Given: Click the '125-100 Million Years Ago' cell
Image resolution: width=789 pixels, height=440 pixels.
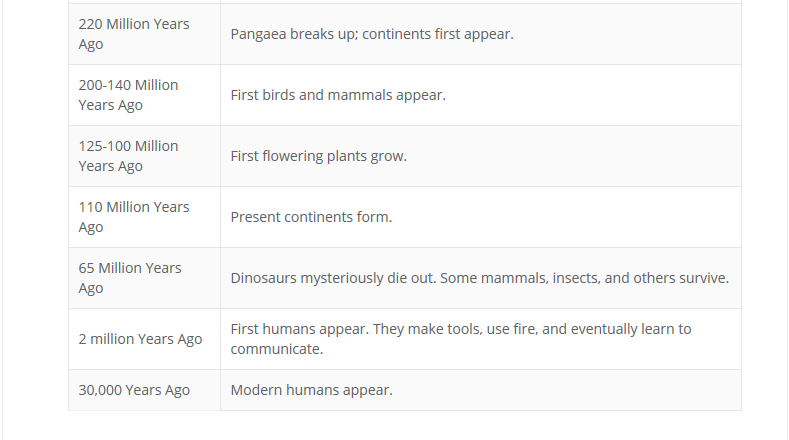Looking at the screenshot, I should (x=144, y=156).
